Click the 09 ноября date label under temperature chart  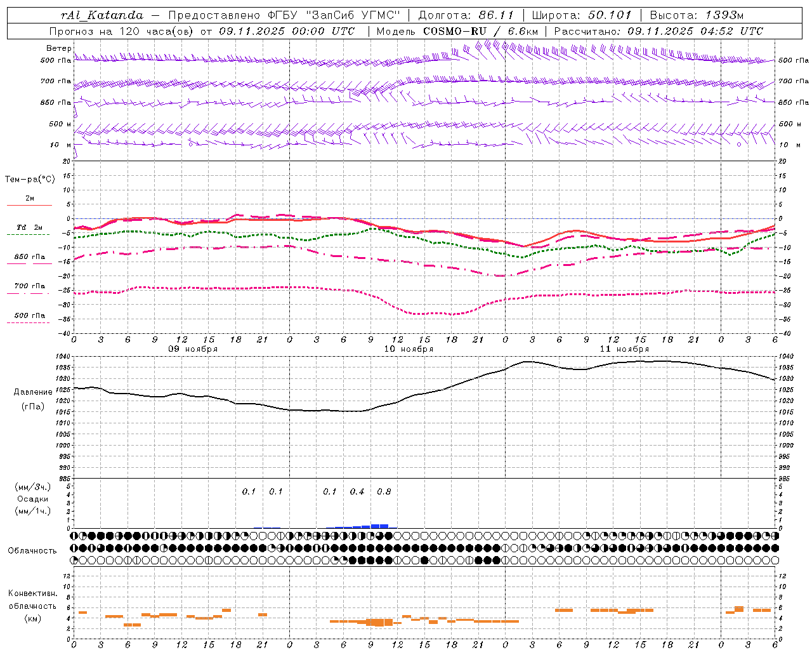coord(193,349)
